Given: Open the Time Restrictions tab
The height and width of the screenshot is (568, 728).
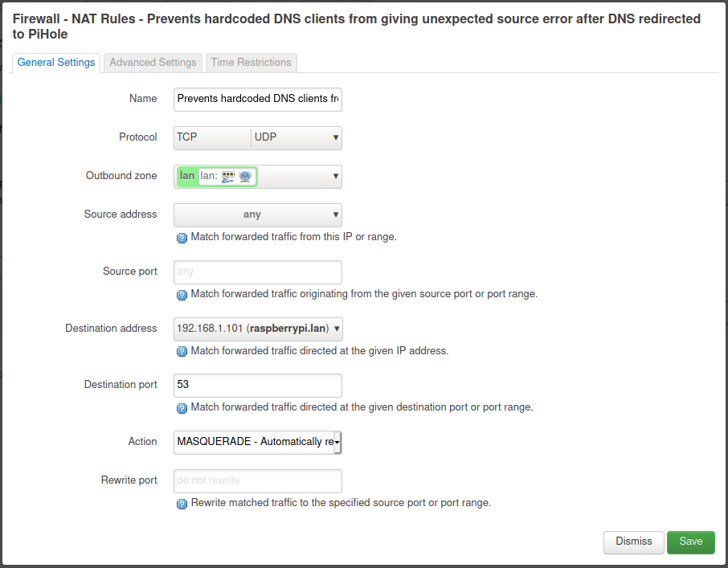Looking at the screenshot, I should pyautogui.click(x=251, y=63).
